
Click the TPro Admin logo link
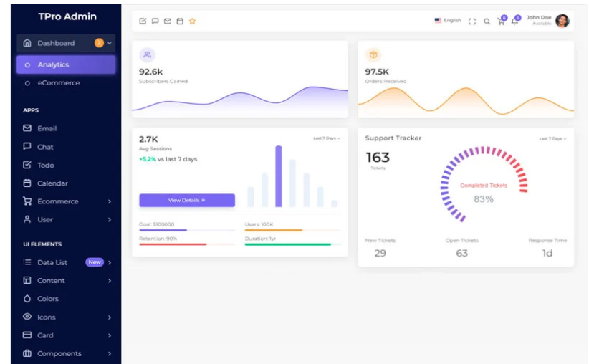click(x=67, y=16)
